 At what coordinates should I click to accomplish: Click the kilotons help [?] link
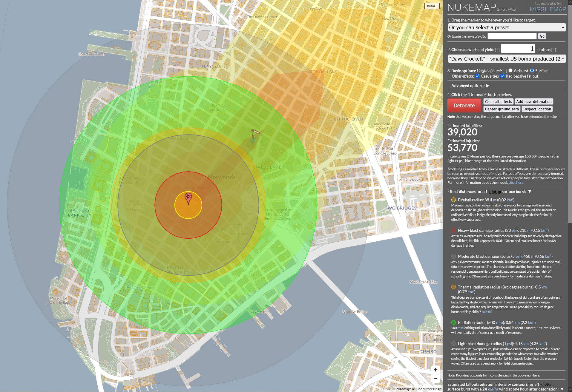coord(553,50)
